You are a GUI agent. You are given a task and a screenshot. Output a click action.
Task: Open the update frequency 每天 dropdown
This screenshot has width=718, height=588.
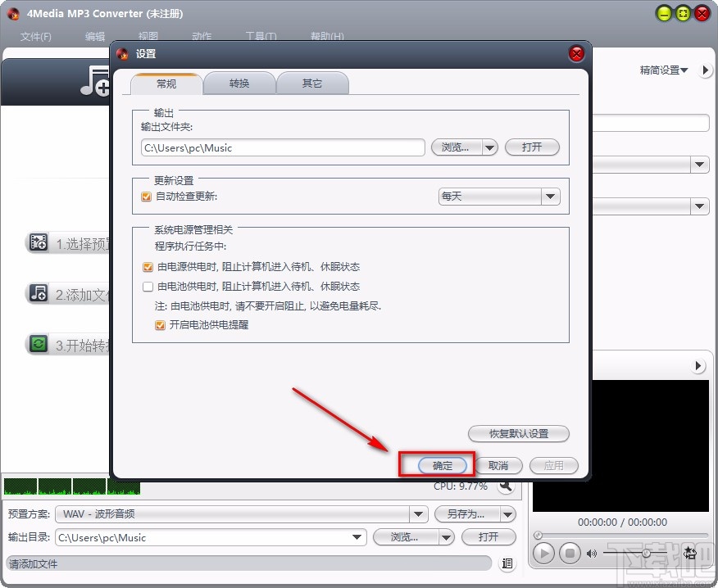(551, 196)
